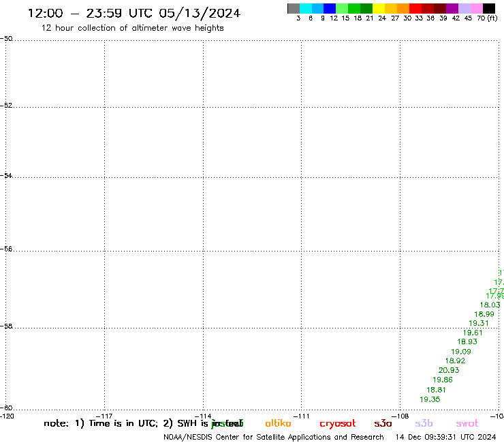Viewport: 504px width, 443px height.
Task: Pick the purple swatch in the color scale
Action: click(452, 8)
